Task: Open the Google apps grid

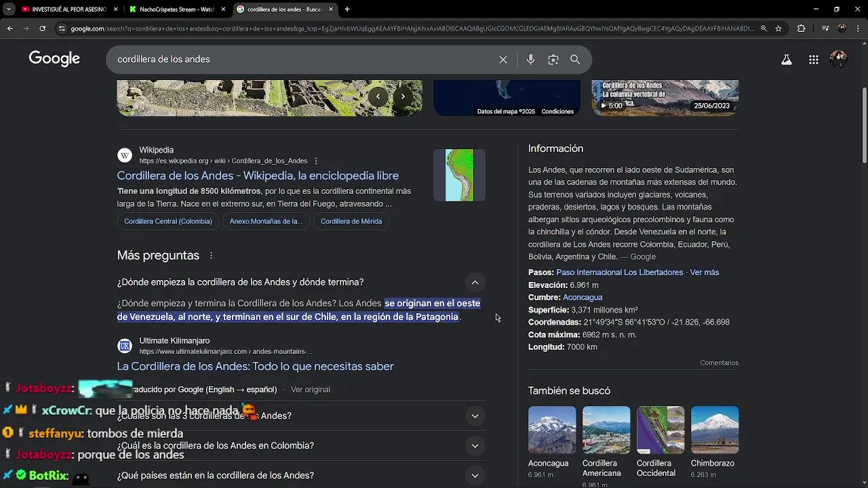Action: (x=814, y=60)
